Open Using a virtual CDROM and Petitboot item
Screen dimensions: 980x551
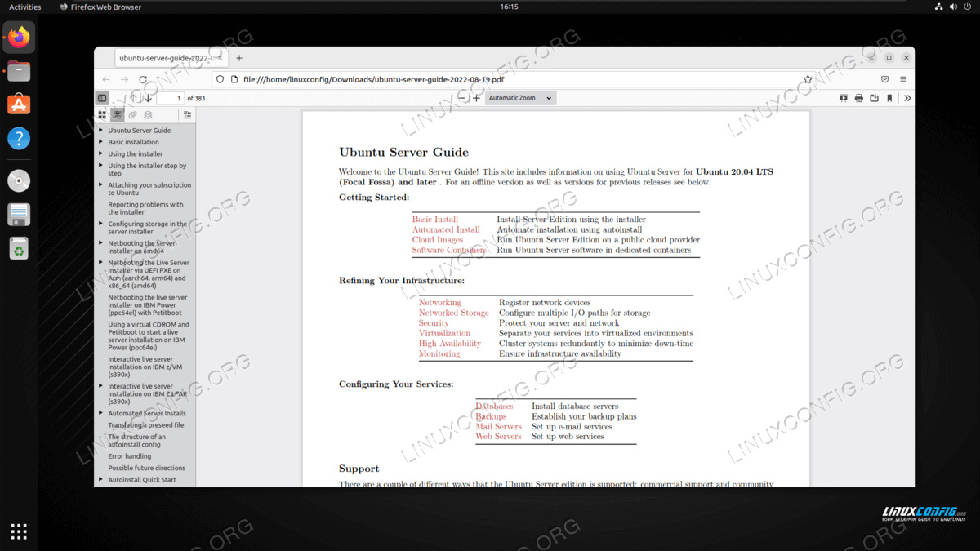coord(149,335)
